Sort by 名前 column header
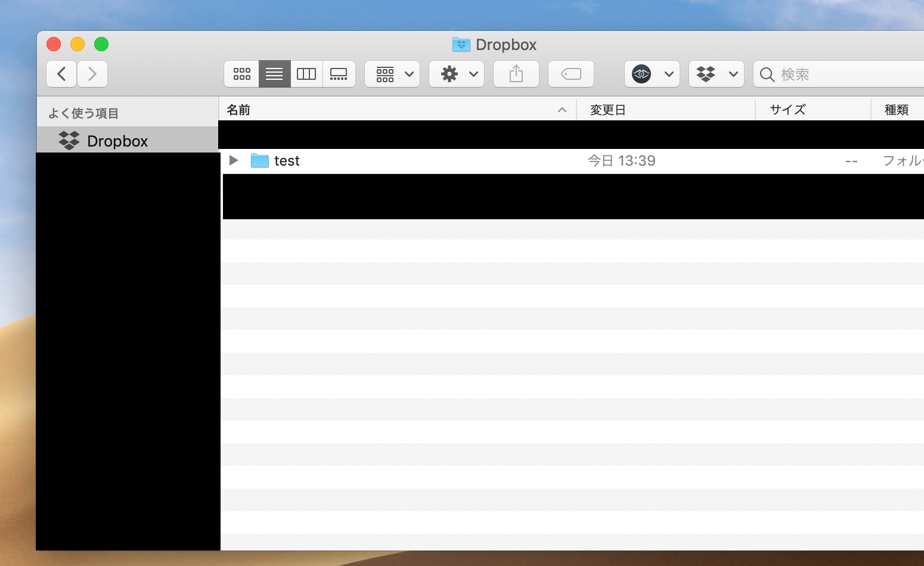This screenshot has height=566, width=924. pos(398,110)
